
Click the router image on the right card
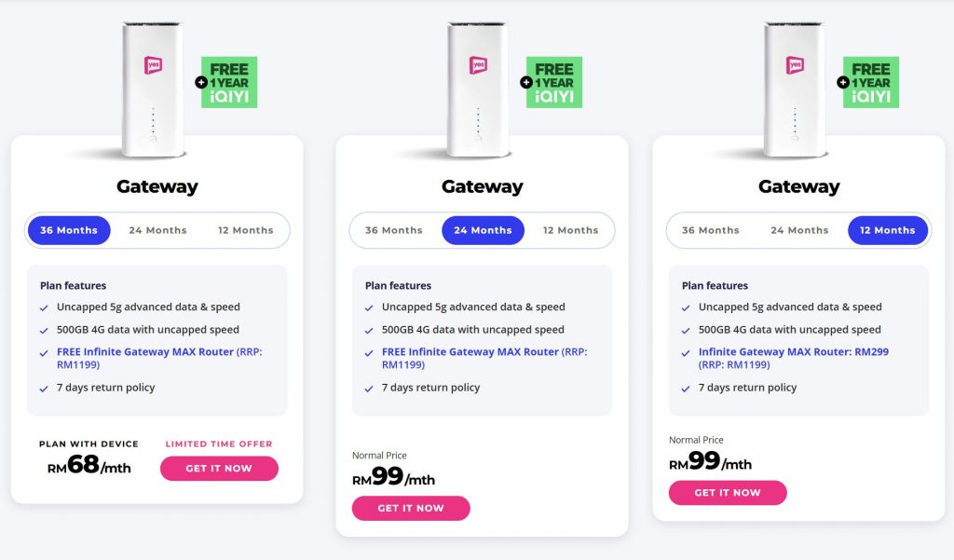795,89
